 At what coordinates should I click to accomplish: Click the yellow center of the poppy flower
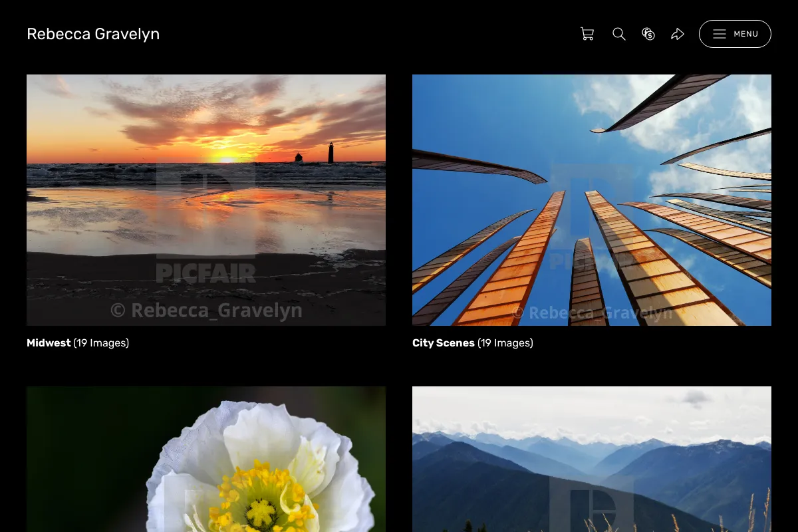click(261, 513)
